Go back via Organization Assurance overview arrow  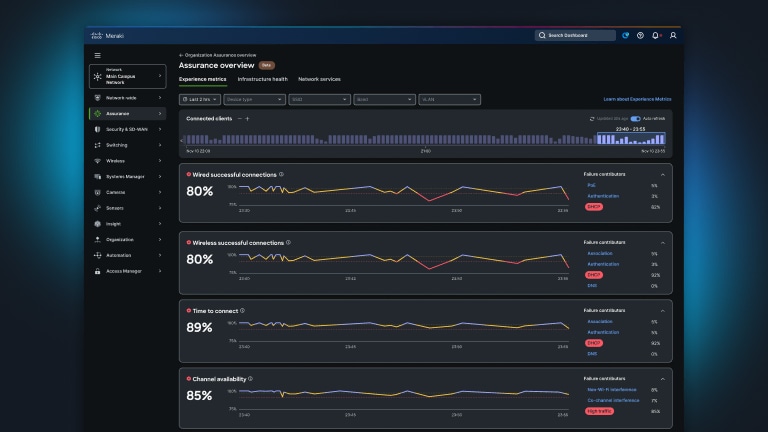pyautogui.click(x=181, y=55)
